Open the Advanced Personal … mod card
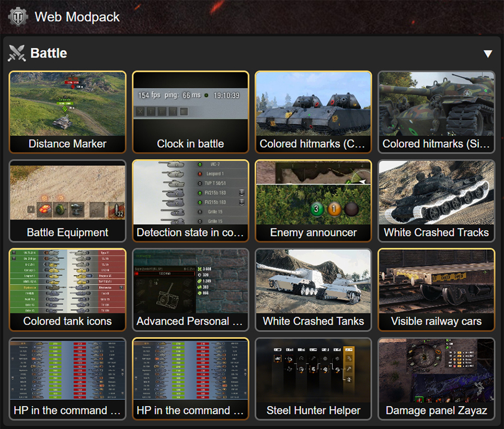504x429 pixels. (x=190, y=290)
